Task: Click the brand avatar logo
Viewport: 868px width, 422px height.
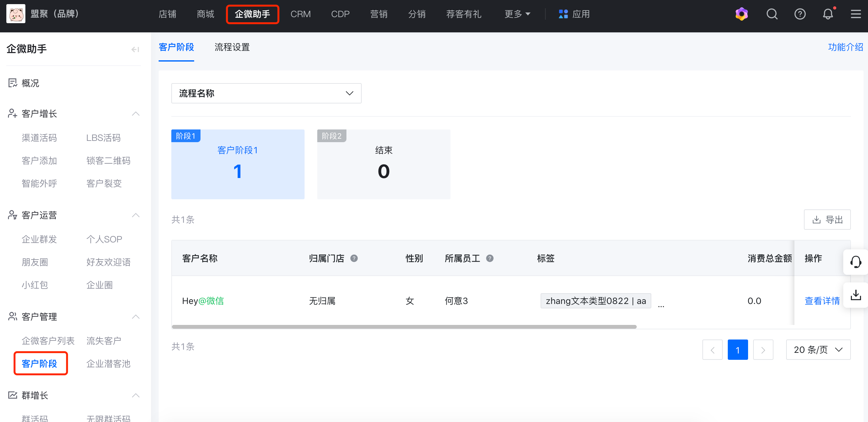Action: tap(16, 14)
